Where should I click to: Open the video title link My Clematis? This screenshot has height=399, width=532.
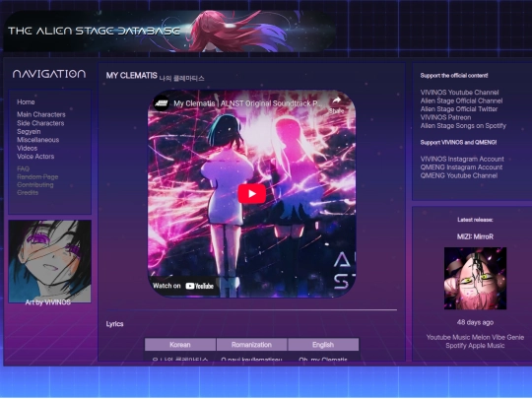coord(247,103)
